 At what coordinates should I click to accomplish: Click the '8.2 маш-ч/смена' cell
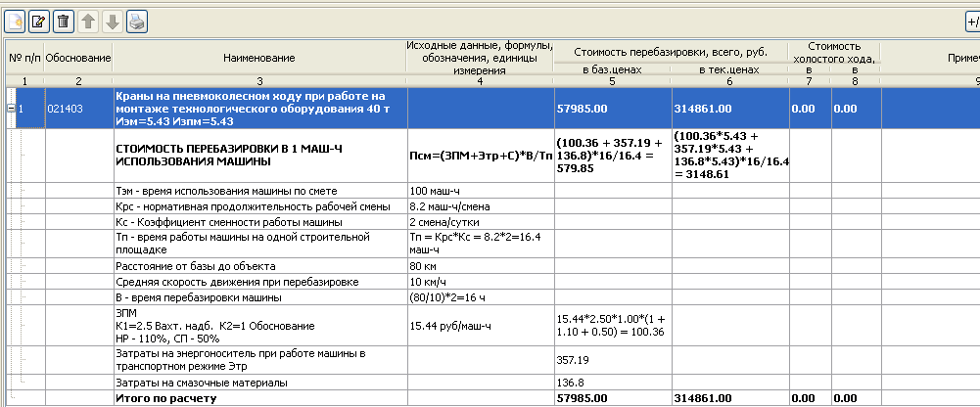[481, 206]
